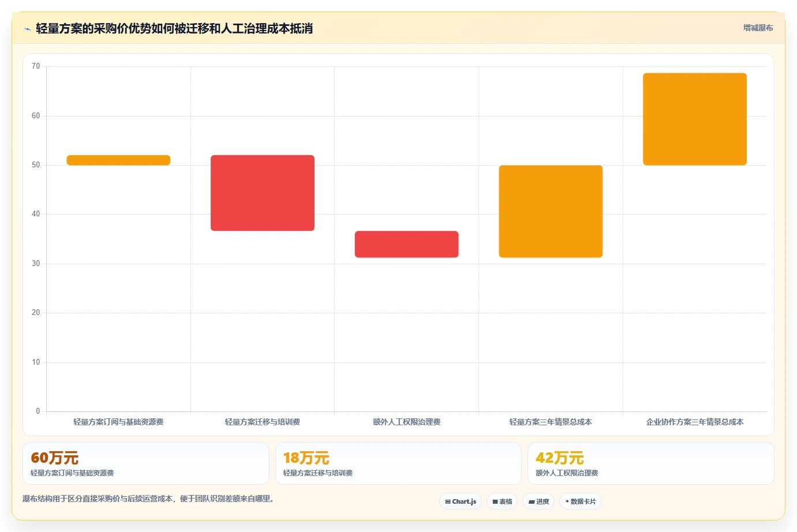Image resolution: width=797 pixels, height=532 pixels.
Task: Click the y-axis value 30
Action: click(36, 264)
